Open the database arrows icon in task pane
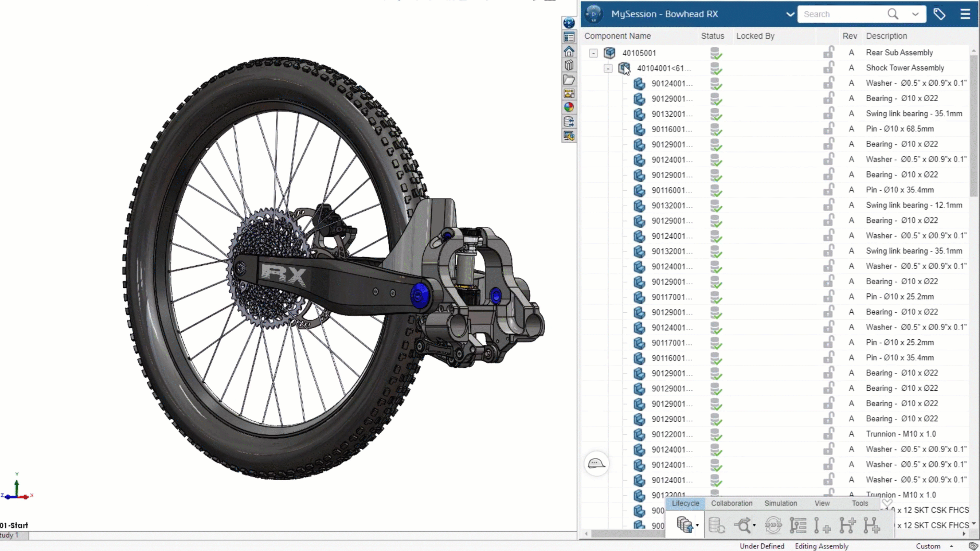This screenshot has width=980, height=551. [569, 121]
